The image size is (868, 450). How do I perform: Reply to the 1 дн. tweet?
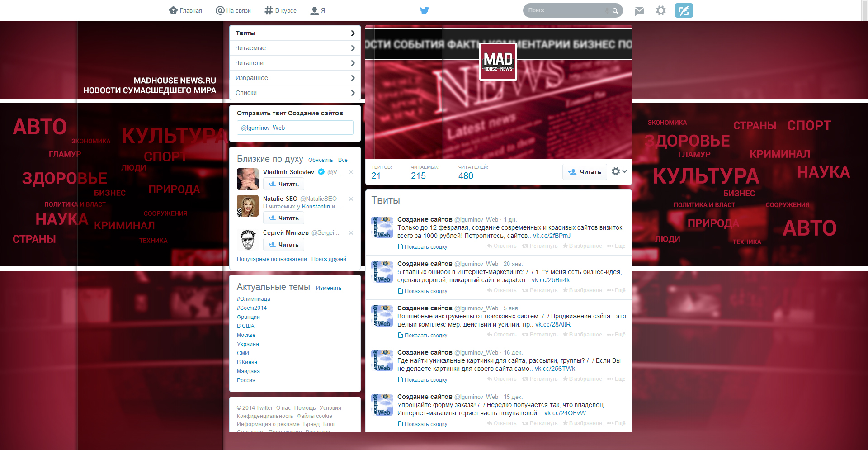coord(501,246)
